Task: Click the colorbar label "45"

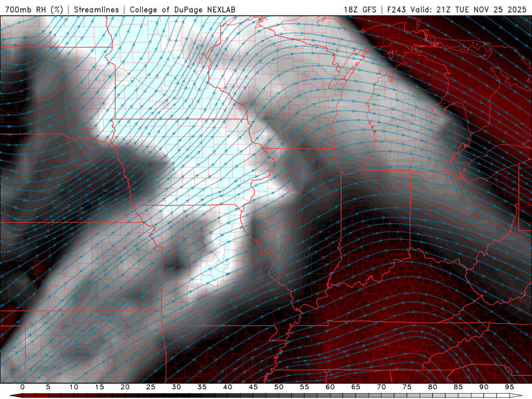Action: (x=253, y=387)
